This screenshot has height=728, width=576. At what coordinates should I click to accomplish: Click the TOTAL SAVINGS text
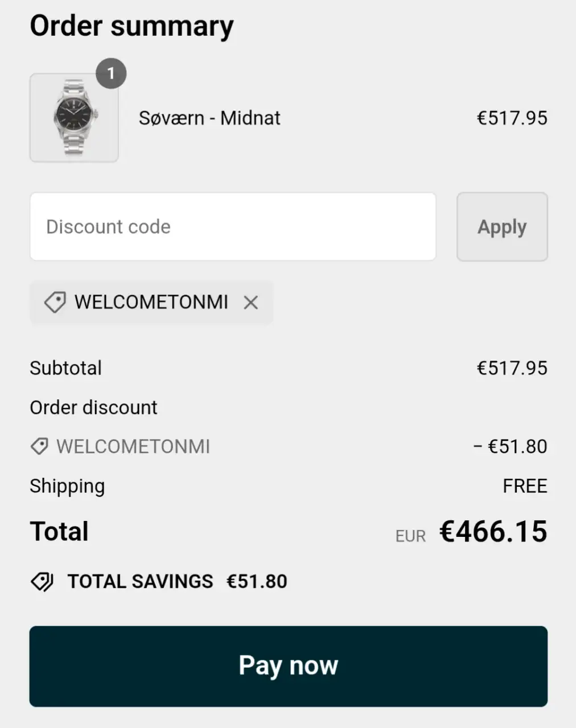click(140, 582)
